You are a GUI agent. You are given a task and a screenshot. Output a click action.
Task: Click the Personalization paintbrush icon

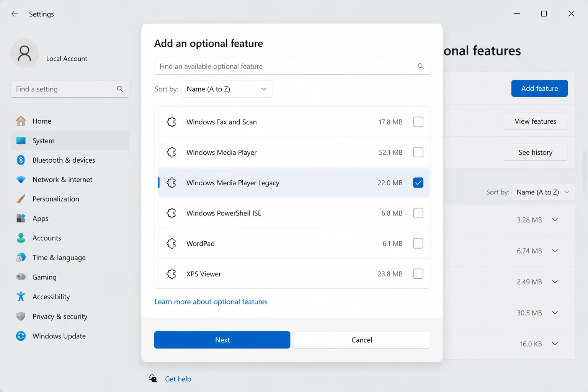click(x=21, y=199)
